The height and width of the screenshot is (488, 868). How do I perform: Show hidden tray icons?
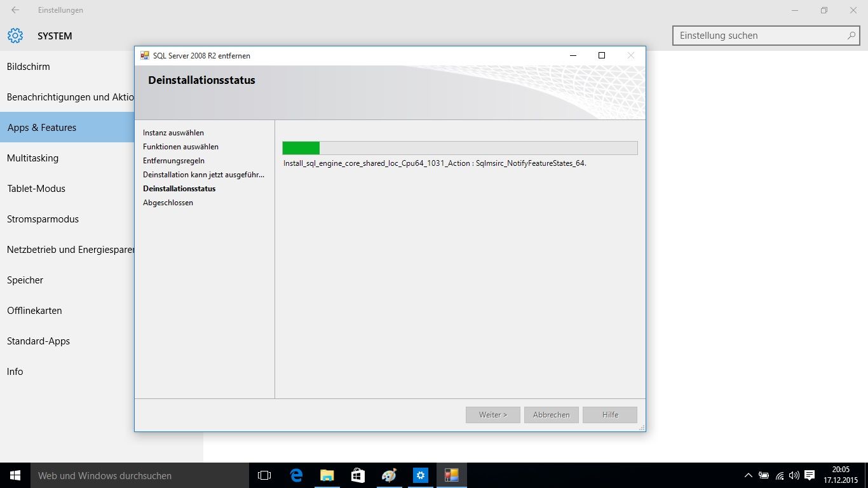pos(749,475)
